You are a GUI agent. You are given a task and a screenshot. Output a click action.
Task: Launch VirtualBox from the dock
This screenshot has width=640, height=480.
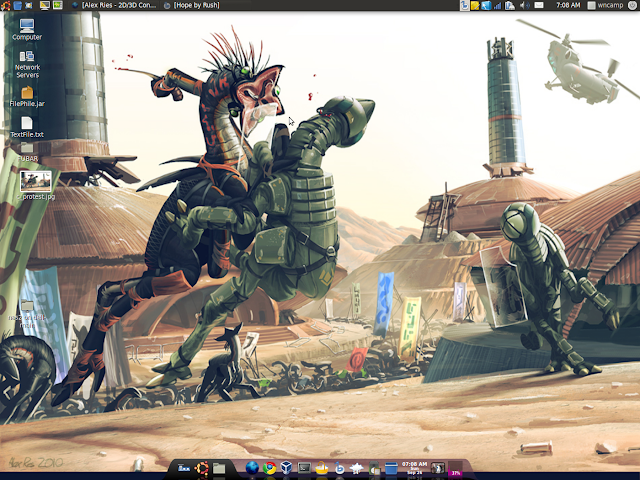pos(287,468)
